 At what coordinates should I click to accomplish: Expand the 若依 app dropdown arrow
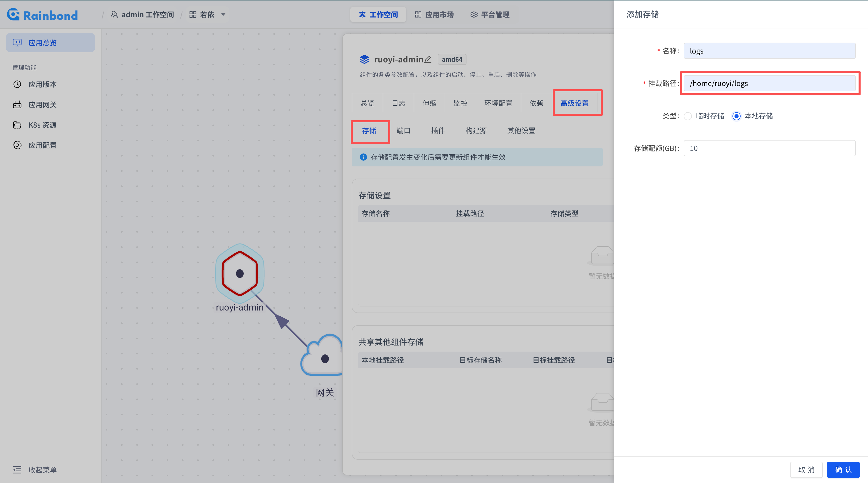[223, 14]
